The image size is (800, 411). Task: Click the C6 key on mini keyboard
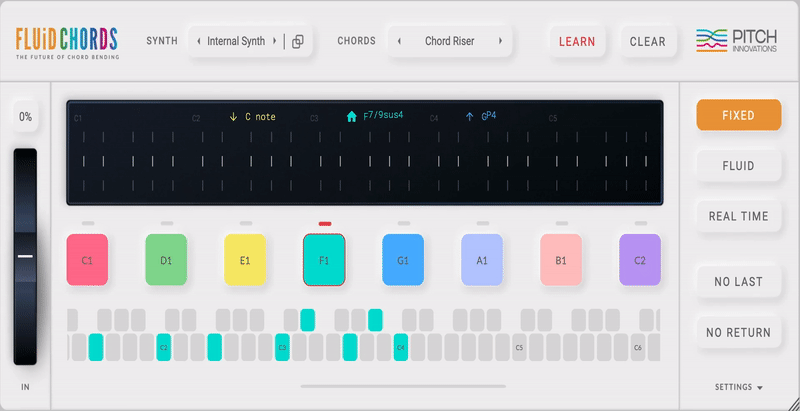[638, 347]
